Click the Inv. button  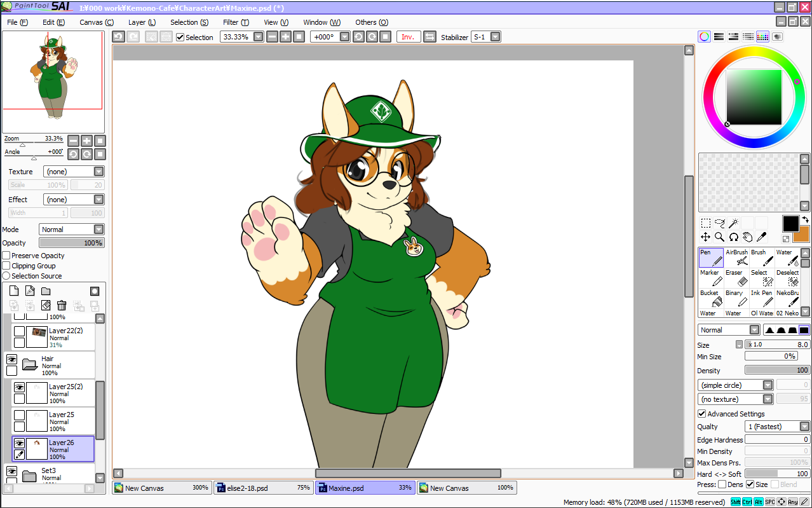pyautogui.click(x=408, y=37)
